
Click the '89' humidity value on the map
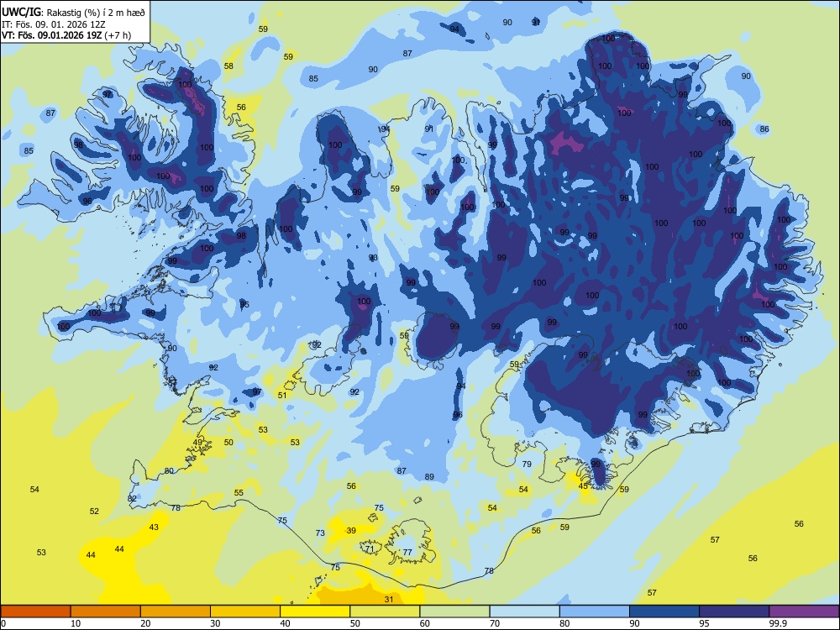coord(429,477)
